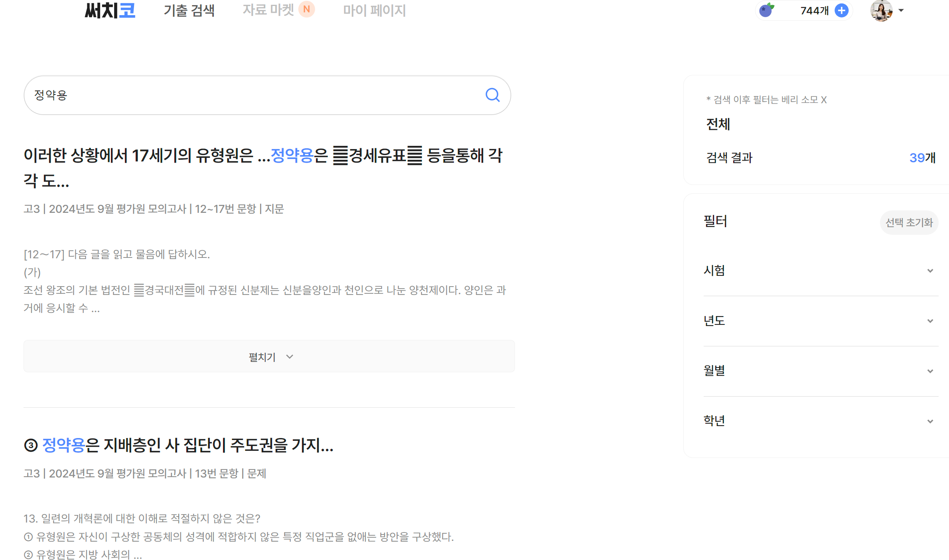Open profile menu caret arrow

pyautogui.click(x=901, y=11)
